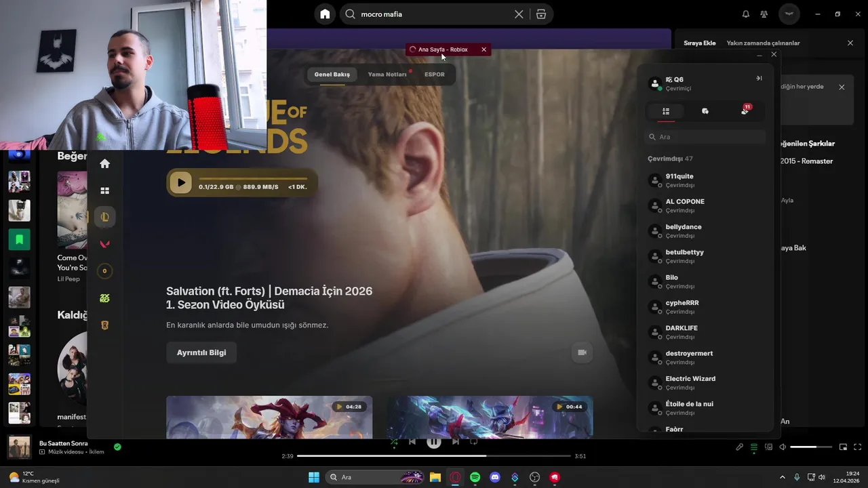Viewport: 868px width, 488px height.
Task: Open Spotify notifications bell
Action: click(x=746, y=14)
